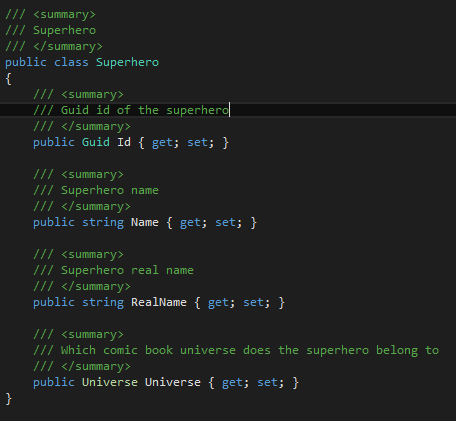Click the 'class' keyword
This screenshot has width=456, height=421.
click(x=71, y=62)
